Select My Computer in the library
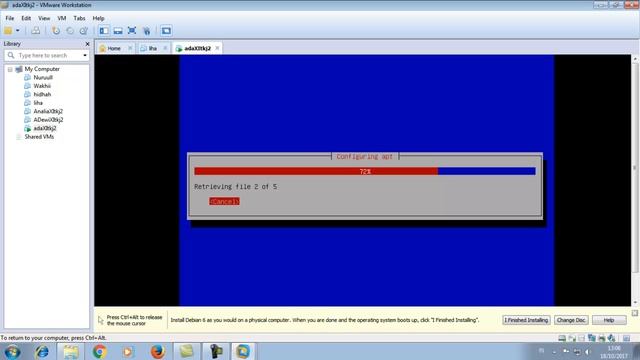Image resolution: width=640 pixels, height=360 pixels. [42, 69]
